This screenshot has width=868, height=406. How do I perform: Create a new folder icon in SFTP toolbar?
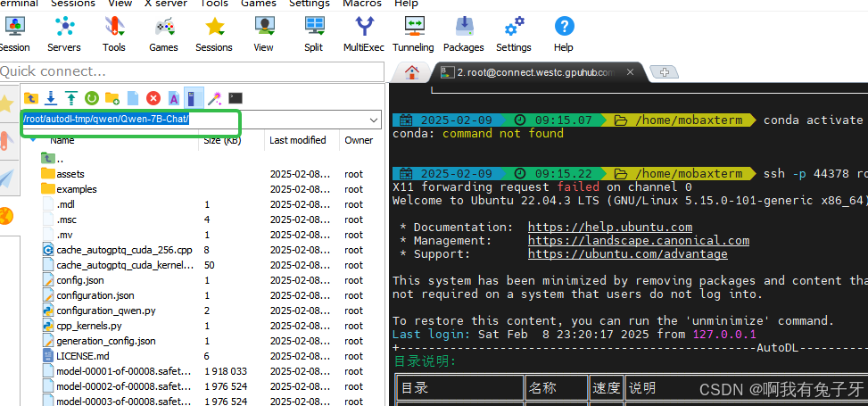pyautogui.click(x=112, y=98)
